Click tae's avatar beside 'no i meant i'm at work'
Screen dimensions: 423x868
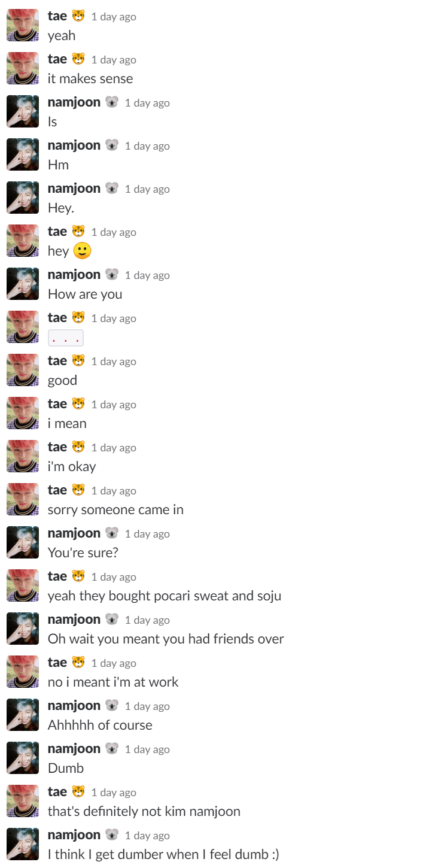point(23,672)
